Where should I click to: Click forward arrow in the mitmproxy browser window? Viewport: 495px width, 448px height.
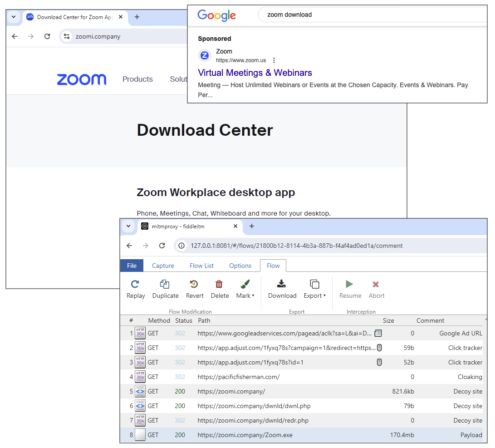[146, 246]
